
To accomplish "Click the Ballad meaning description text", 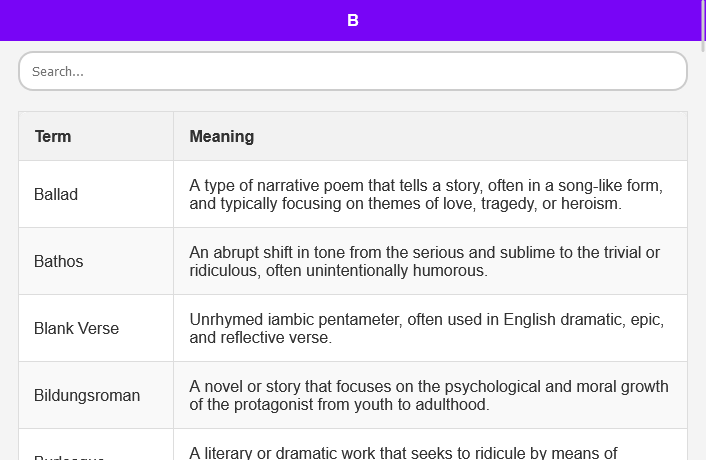I will pos(426,194).
